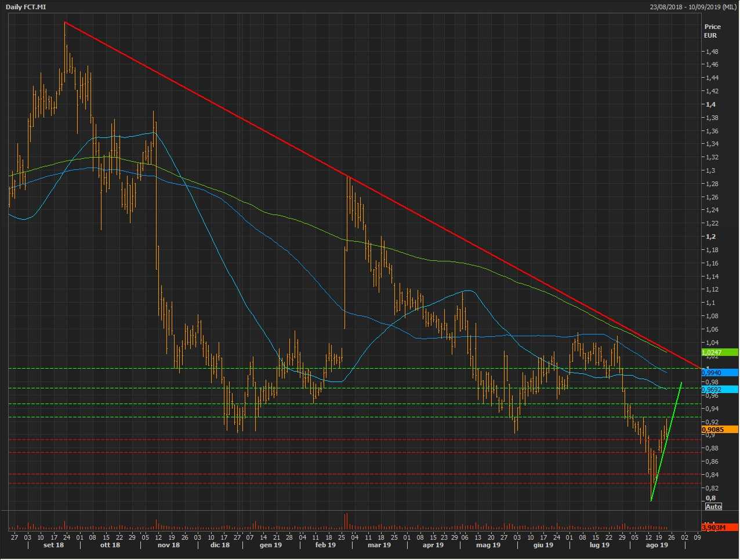Click the gen 19 month label

271,545
